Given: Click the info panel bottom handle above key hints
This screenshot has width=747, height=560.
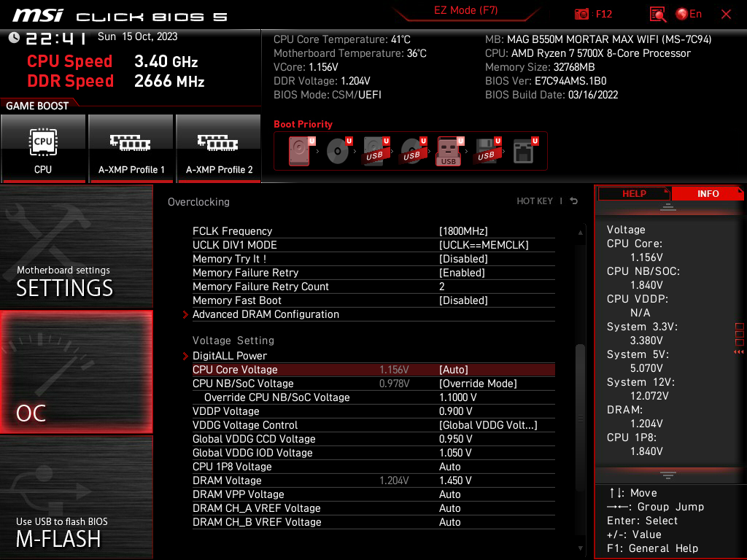Looking at the screenshot, I should (x=668, y=475).
